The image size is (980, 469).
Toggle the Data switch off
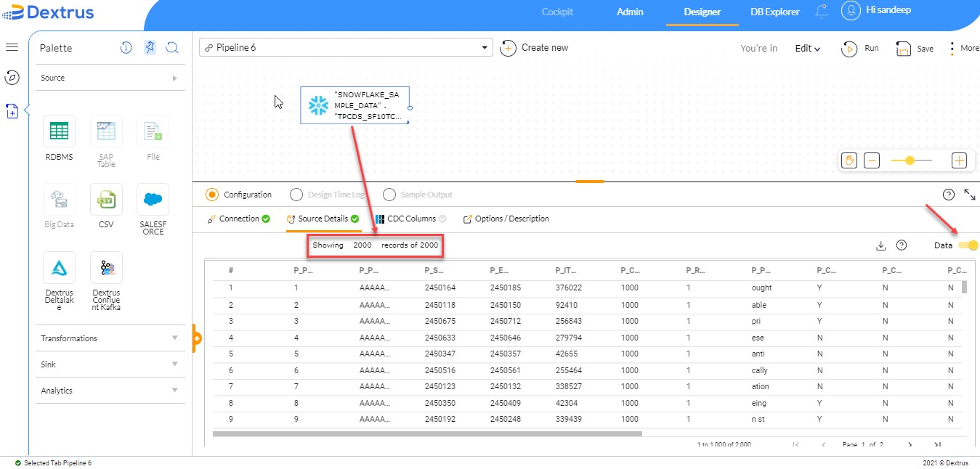[x=968, y=245]
